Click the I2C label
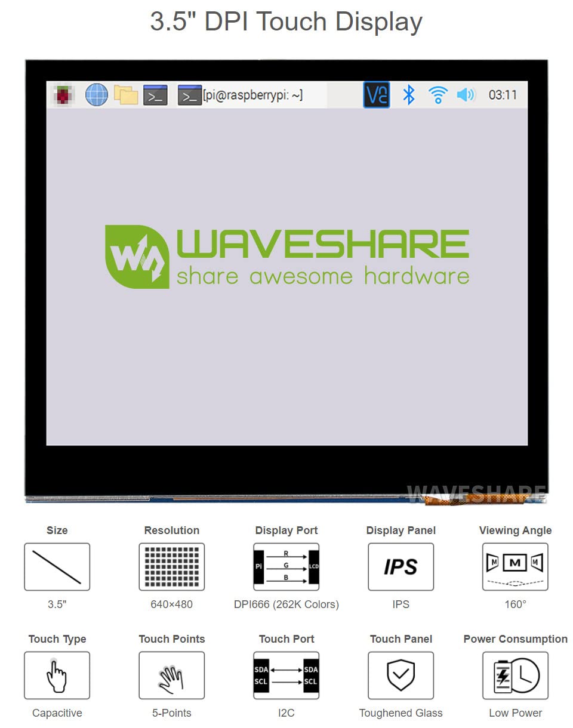573x728 pixels. [x=286, y=713]
